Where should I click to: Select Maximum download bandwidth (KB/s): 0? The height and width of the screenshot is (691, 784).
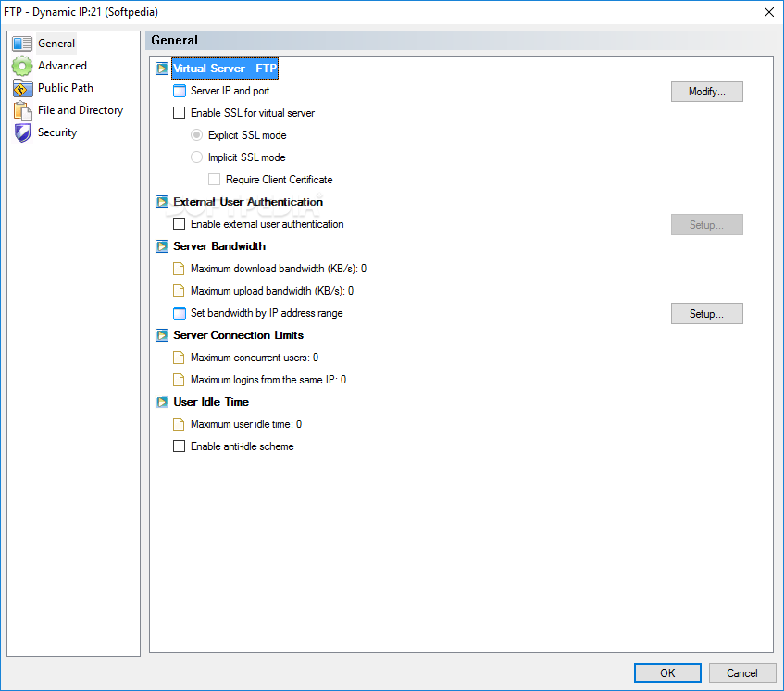(279, 269)
